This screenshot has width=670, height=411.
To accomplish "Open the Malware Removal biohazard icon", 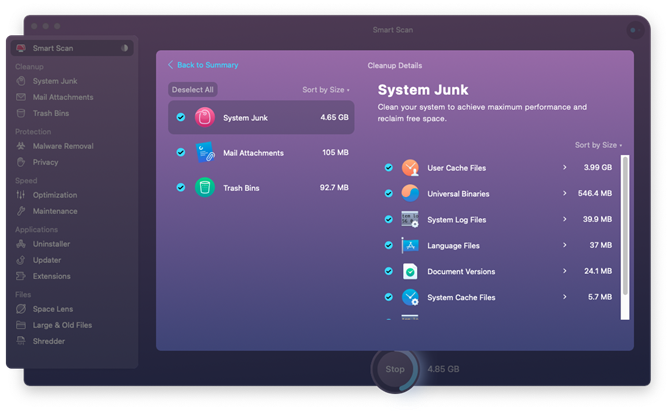I will (x=21, y=146).
